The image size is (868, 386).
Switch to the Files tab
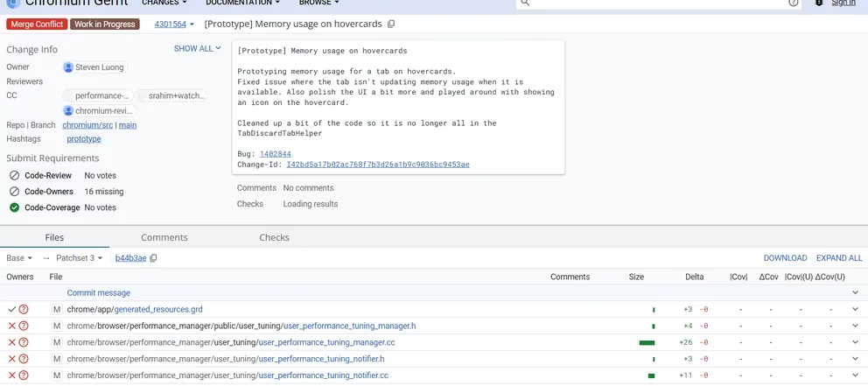tap(54, 237)
